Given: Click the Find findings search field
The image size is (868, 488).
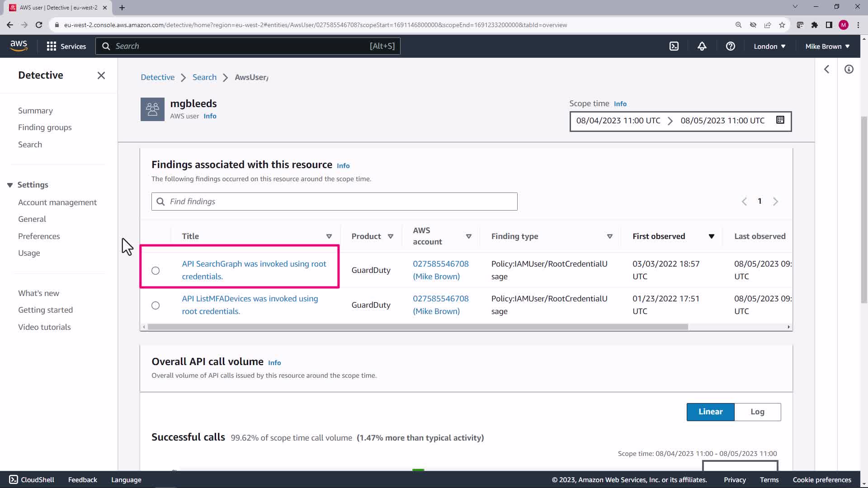Looking at the screenshot, I should pyautogui.click(x=335, y=202).
